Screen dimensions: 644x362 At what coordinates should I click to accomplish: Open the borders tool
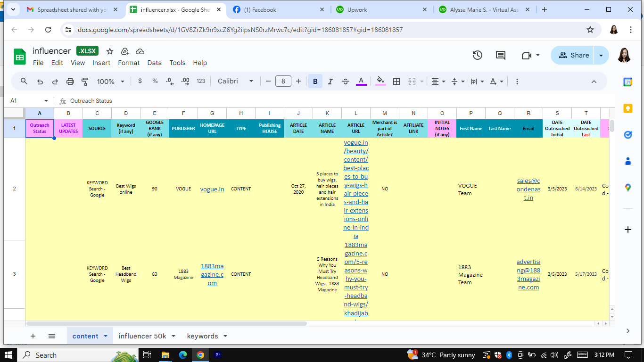pyautogui.click(x=396, y=82)
